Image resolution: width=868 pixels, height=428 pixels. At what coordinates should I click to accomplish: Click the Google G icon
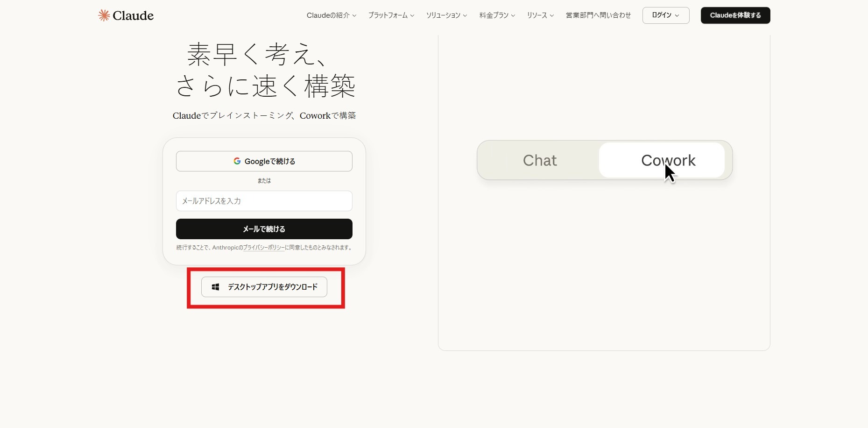click(x=237, y=161)
